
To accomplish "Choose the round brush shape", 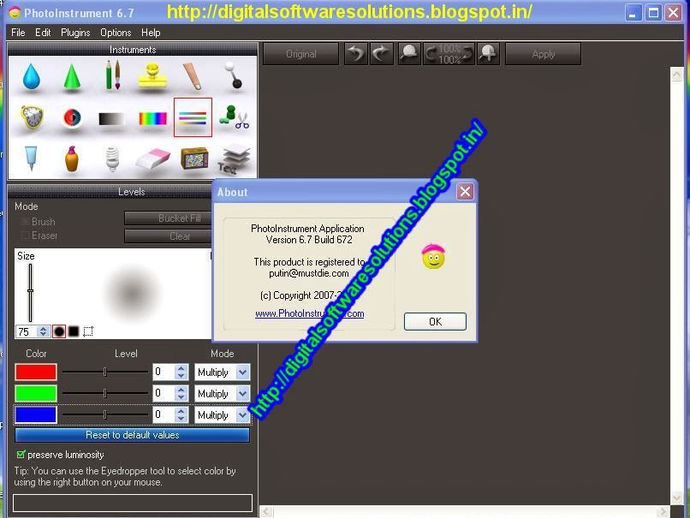I will click(x=59, y=331).
